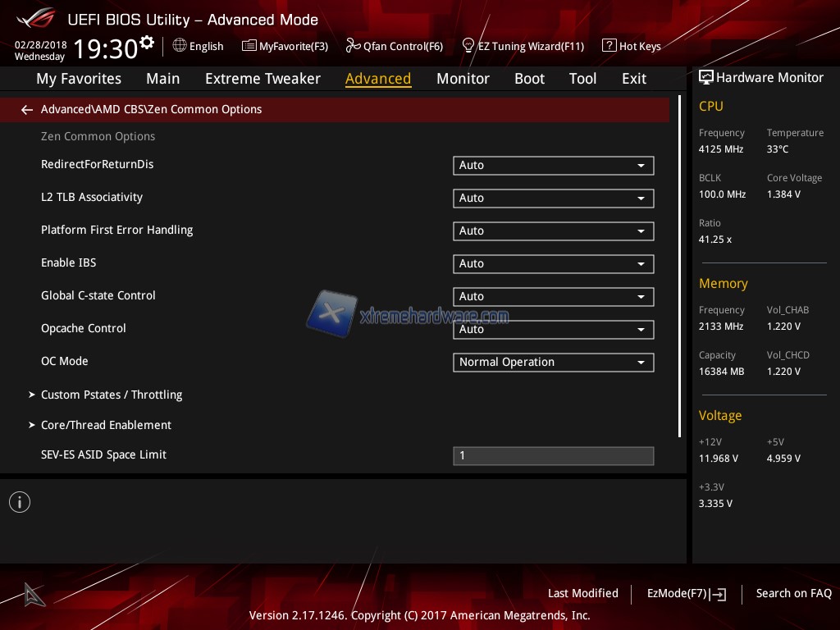Open OC Mode Normal Operation dropdown

[x=553, y=363]
